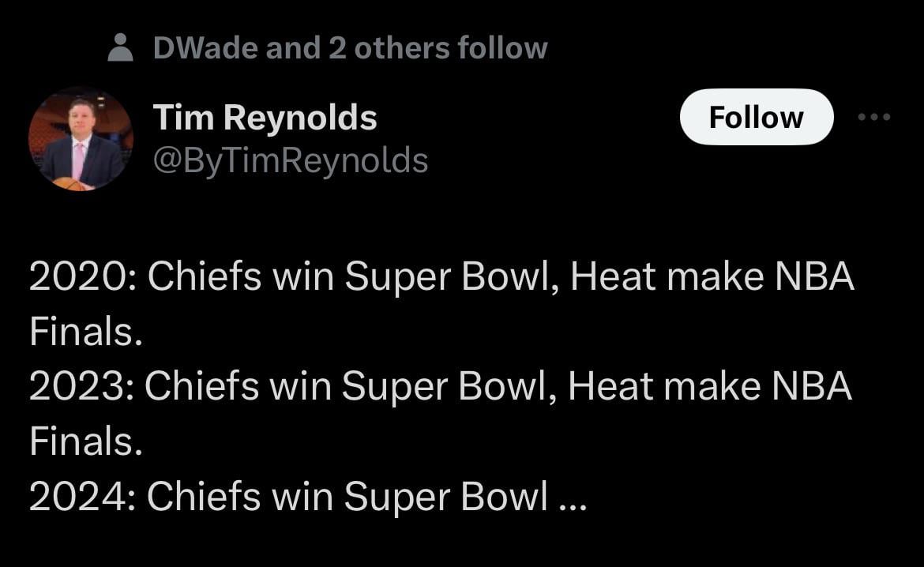Click the word DWade in follower line
The image size is (924, 567).
point(205,48)
